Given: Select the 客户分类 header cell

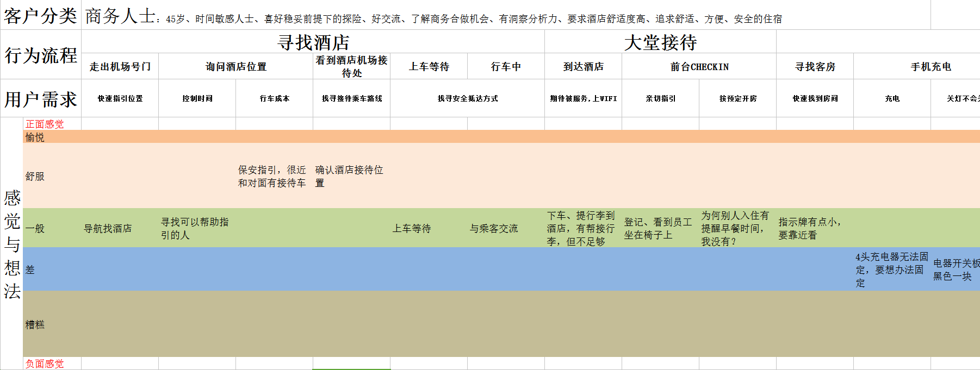Looking at the screenshot, I should [41, 16].
